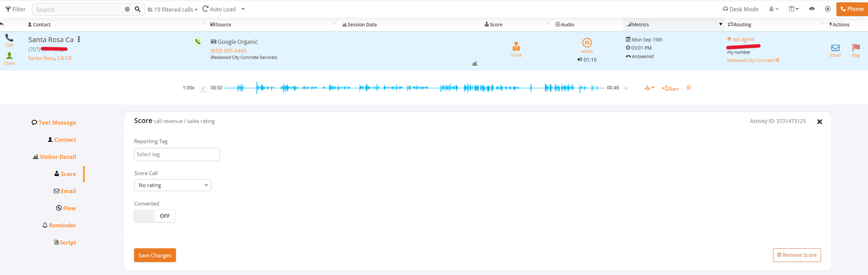Switch to the Contact side tab
The height and width of the screenshot is (275, 868).
point(62,140)
